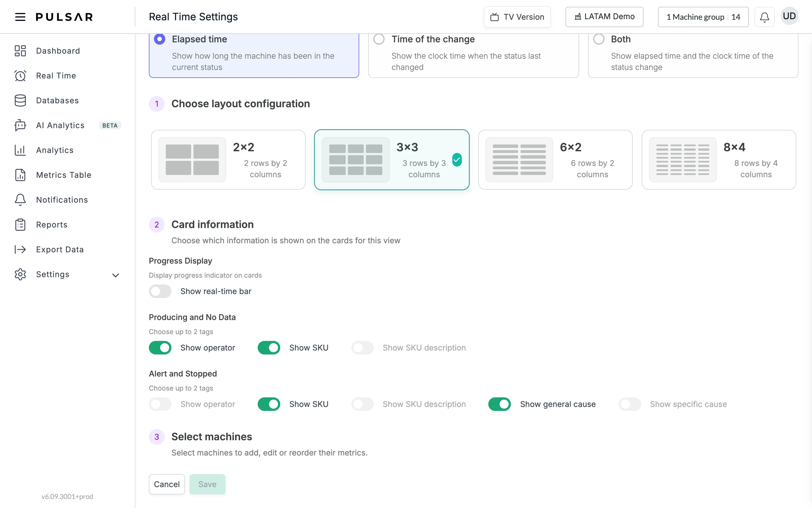Click the TV Version button
This screenshot has width=812, height=508.
[x=517, y=17]
